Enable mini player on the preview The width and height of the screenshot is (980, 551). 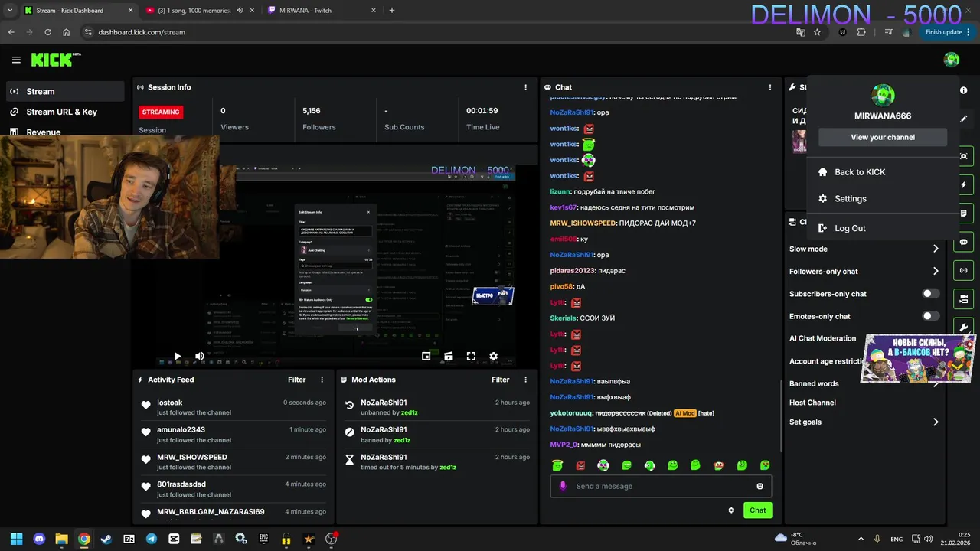click(x=426, y=356)
